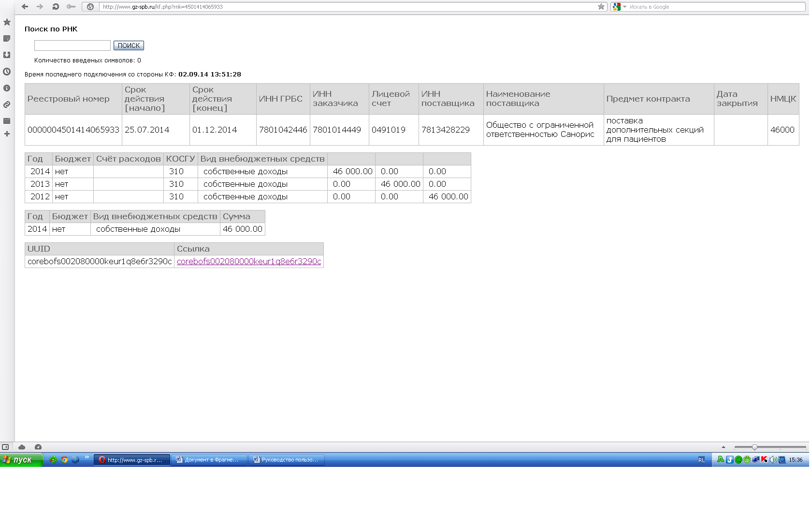
Task: Open the Info panel in the sidebar
Action: pos(7,88)
